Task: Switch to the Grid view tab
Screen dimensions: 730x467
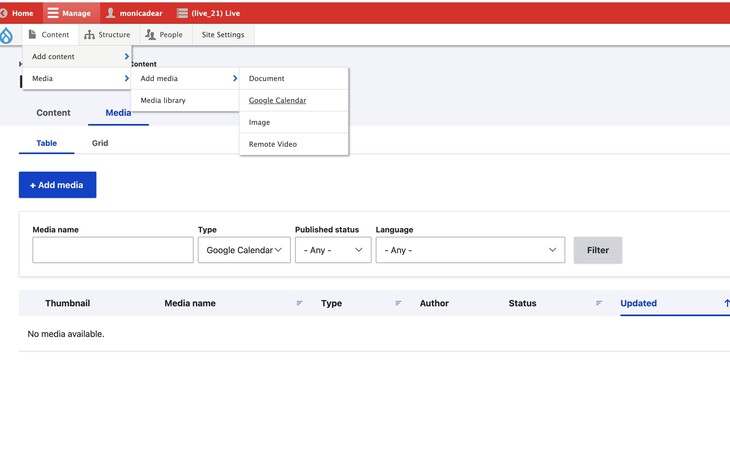Action: click(100, 143)
